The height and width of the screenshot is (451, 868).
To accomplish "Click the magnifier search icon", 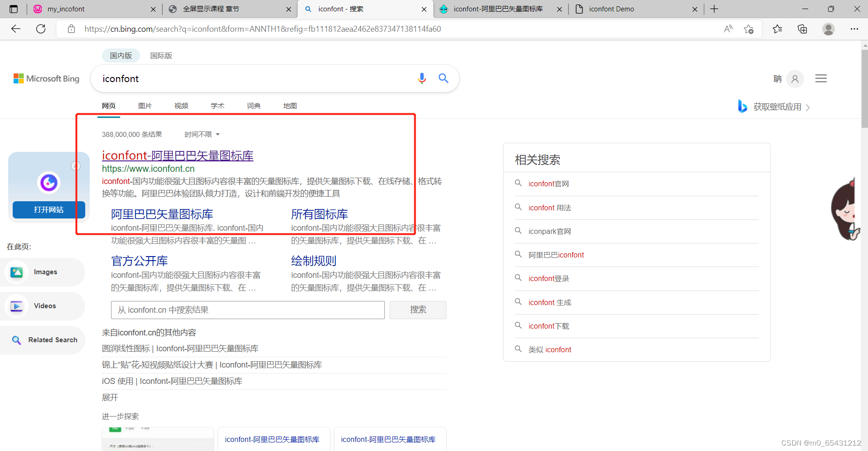I will pyautogui.click(x=443, y=78).
